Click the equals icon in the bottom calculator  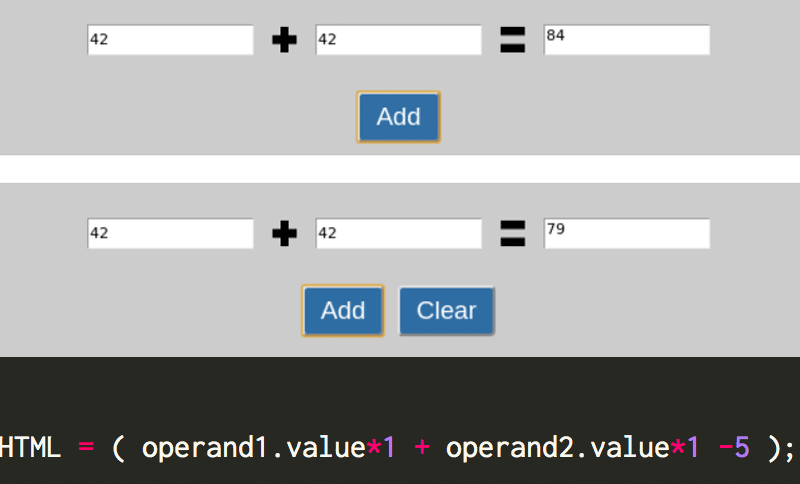click(513, 235)
